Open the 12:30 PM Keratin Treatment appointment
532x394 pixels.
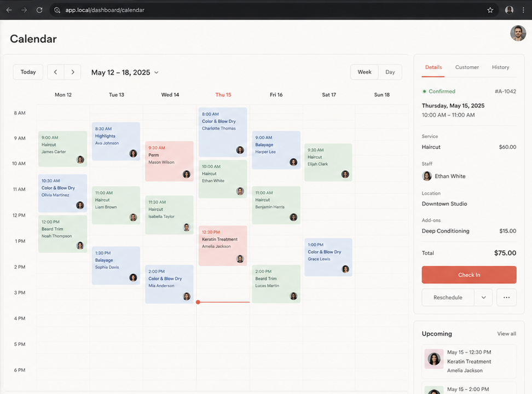point(223,246)
